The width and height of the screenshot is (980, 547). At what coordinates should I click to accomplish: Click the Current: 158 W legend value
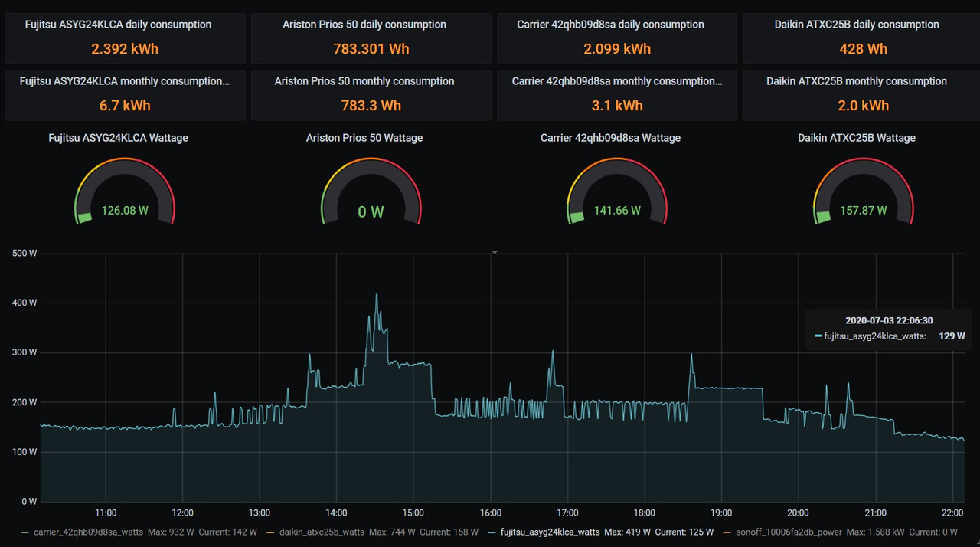[449, 532]
